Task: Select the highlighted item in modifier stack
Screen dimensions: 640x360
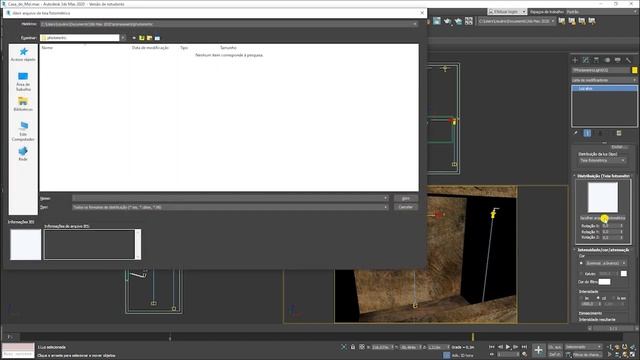Action: 604,88
